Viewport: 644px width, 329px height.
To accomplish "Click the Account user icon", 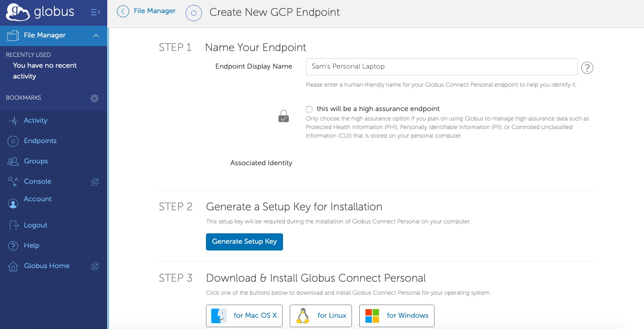I will (x=13, y=204).
